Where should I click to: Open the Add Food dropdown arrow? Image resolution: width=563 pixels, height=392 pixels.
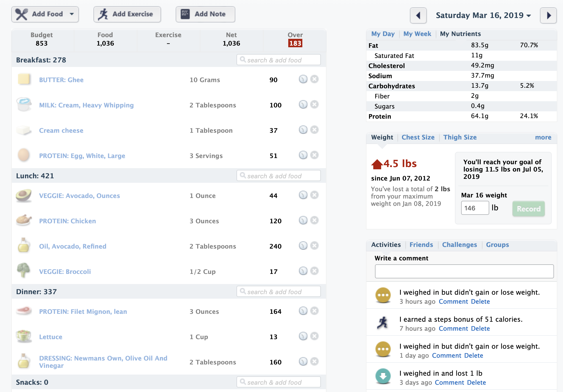(72, 14)
